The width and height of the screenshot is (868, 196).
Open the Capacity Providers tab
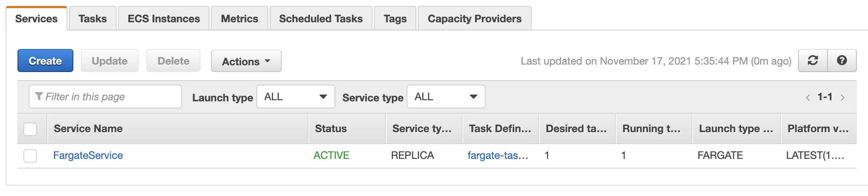(474, 19)
